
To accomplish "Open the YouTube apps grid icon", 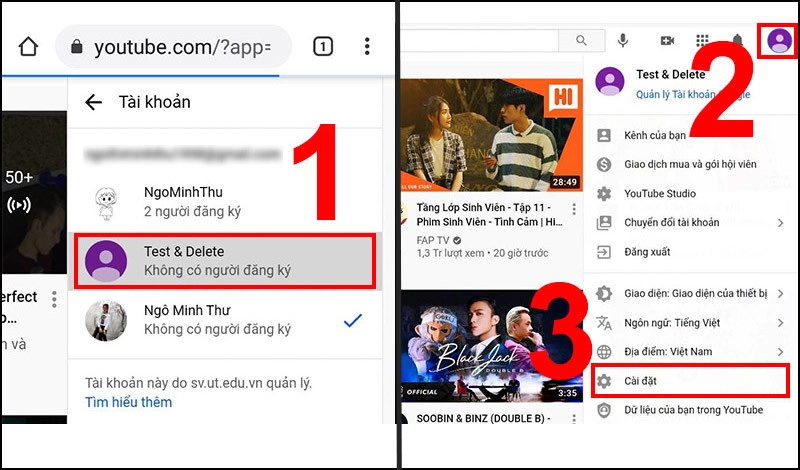I will (x=703, y=40).
